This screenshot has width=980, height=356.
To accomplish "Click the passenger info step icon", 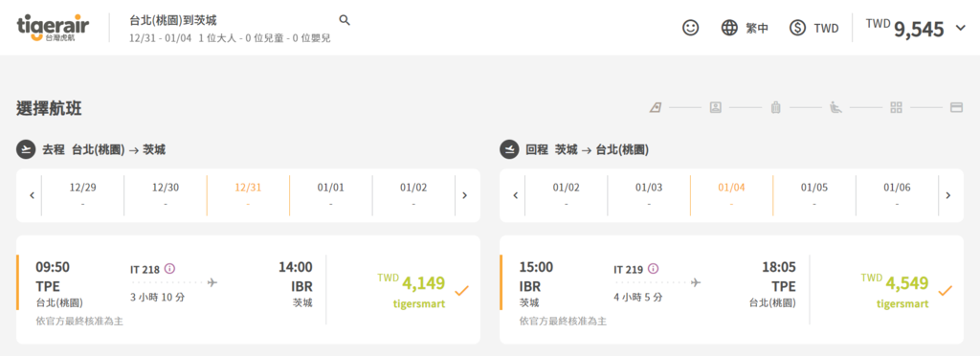I will click(716, 107).
